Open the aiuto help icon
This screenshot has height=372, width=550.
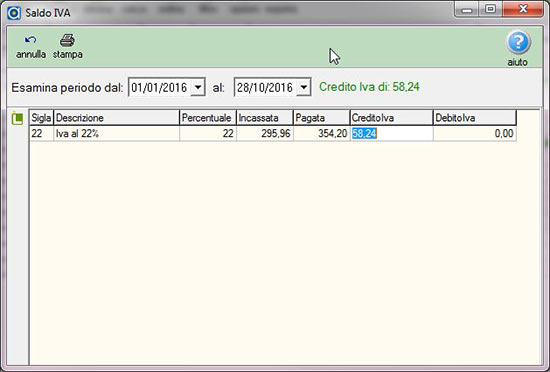point(518,43)
